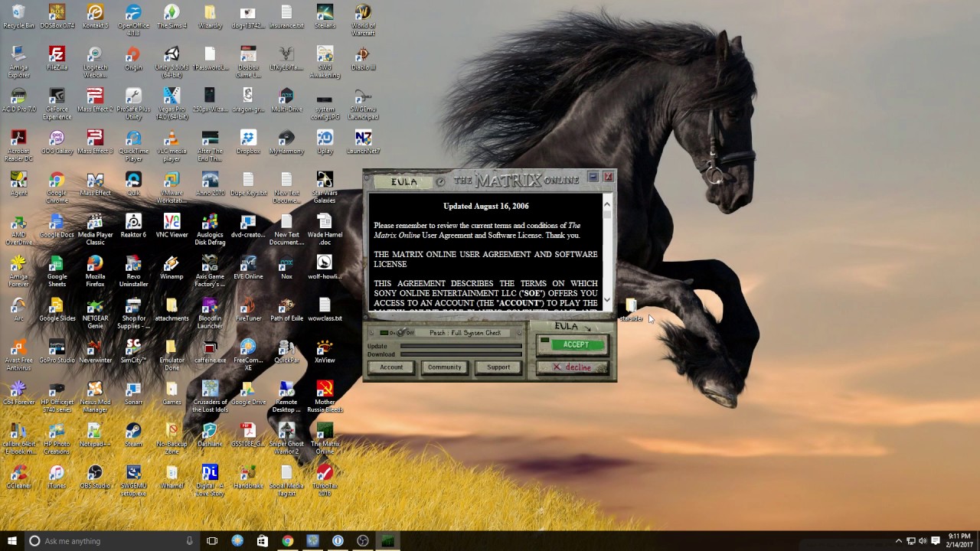Select the Recycle Bin icon

point(18,14)
